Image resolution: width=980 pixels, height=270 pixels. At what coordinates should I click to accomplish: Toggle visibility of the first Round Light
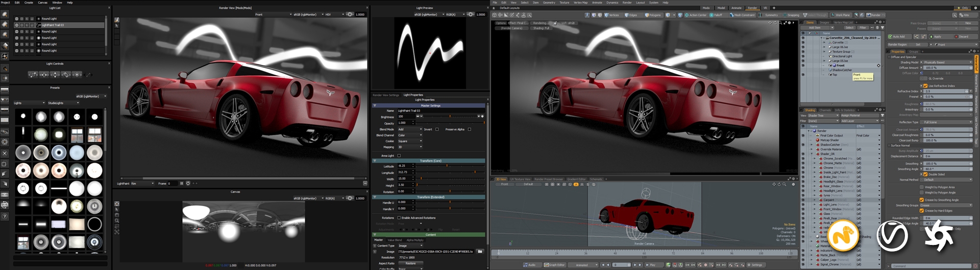click(x=17, y=18)
